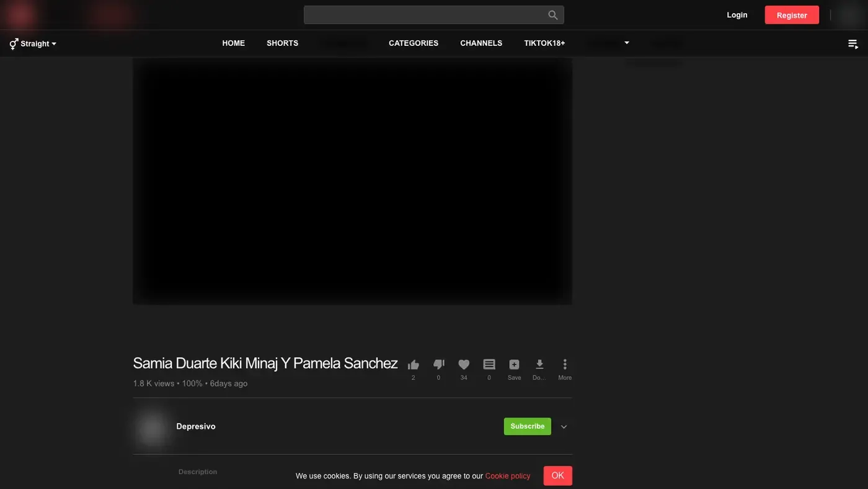Click the download arrow icon
The width and height of the screenshot is (868, 489).
539,364
